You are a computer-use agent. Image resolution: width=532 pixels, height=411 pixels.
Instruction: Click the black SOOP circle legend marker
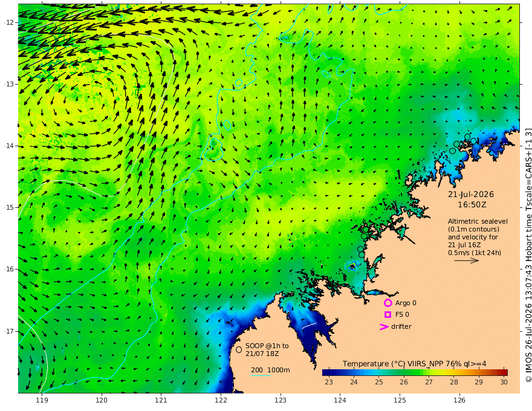[x=239, y=349]
